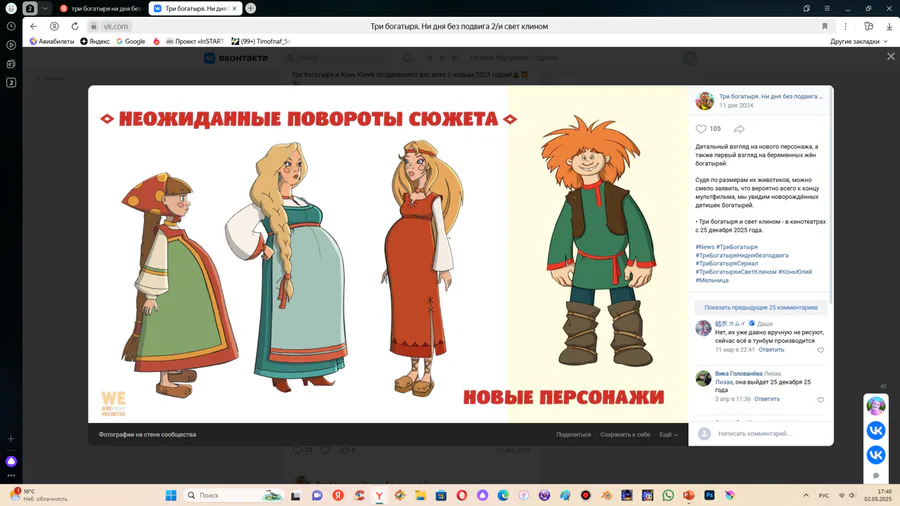This screenshot has height=506, width=900.
Task: Open the Yandex ID protect icon next to back arrow
Action: tap(55, 26)
